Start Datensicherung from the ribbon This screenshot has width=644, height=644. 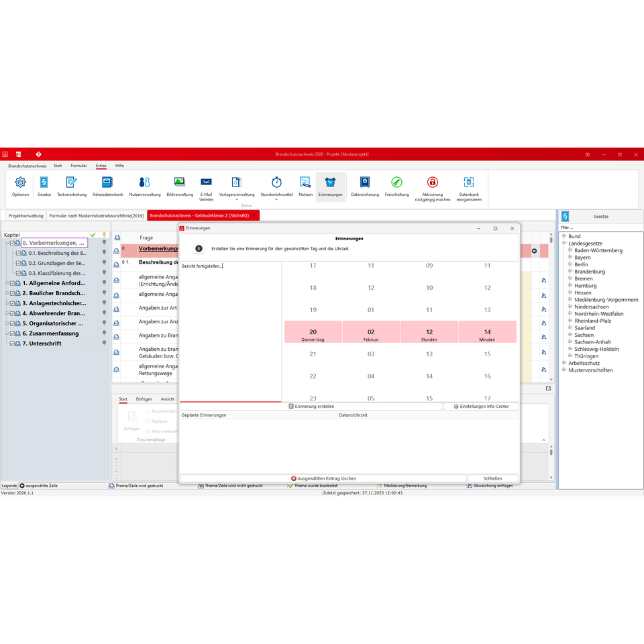[x=365, y=186]
